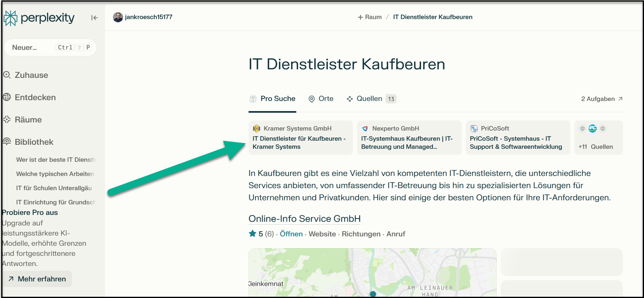
Task: Open PriCoSoft Systemhaus source card
Action: point(518,137)
